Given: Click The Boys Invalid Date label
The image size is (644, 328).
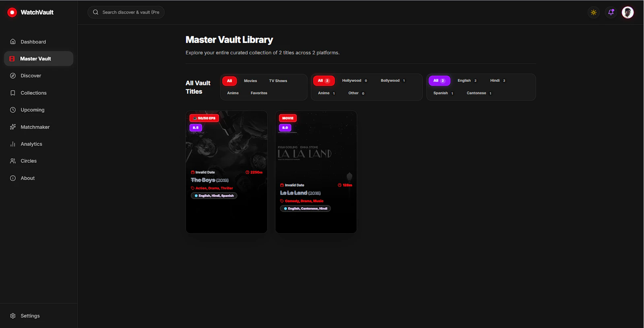Looking at the screenshot, I should [x=203, y=172].
